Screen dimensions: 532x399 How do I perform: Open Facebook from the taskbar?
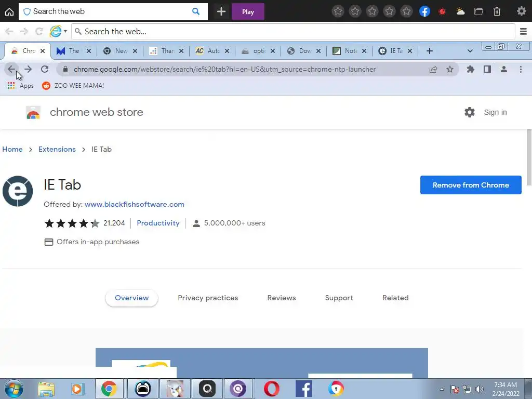(x=303, y=389)
